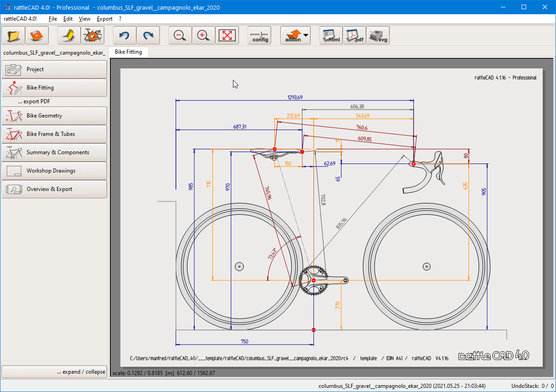
Task: Click the 635 orange dimension value
Action: pos(465,186)
